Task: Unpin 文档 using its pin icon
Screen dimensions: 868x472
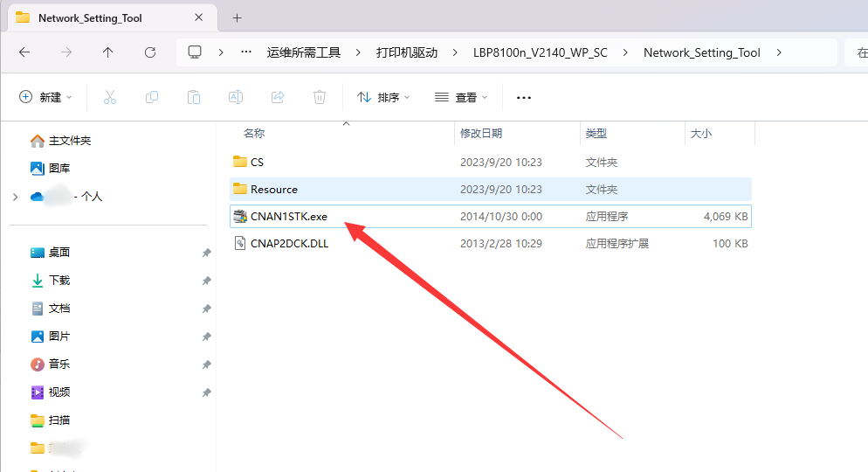Action: click(206, 309)
